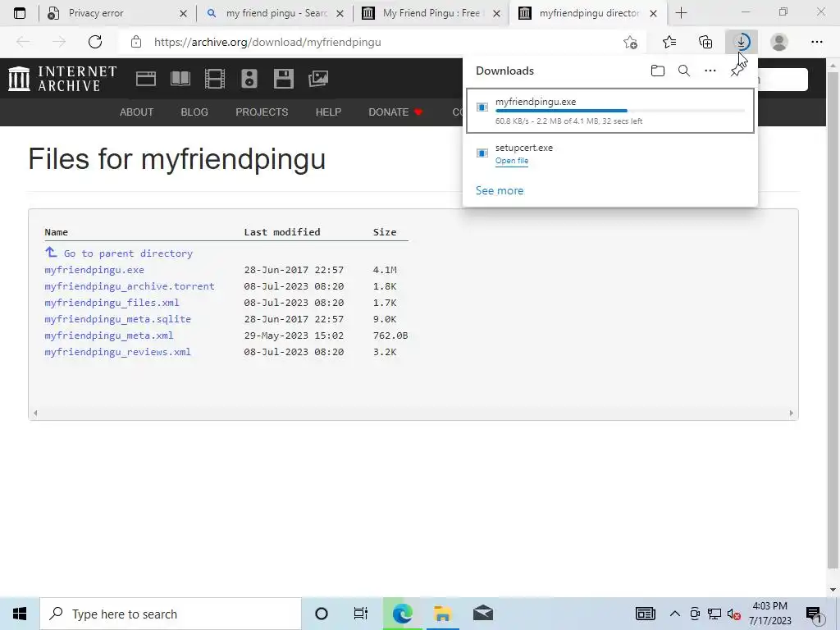Open the ABOUT menu item
This screenshot has width=840, height=630.
137,112
